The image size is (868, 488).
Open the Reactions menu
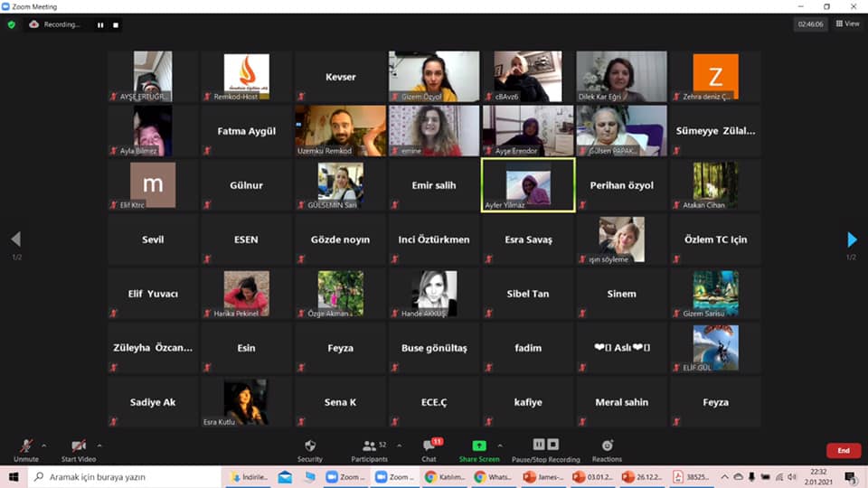[x=607, y=450]
